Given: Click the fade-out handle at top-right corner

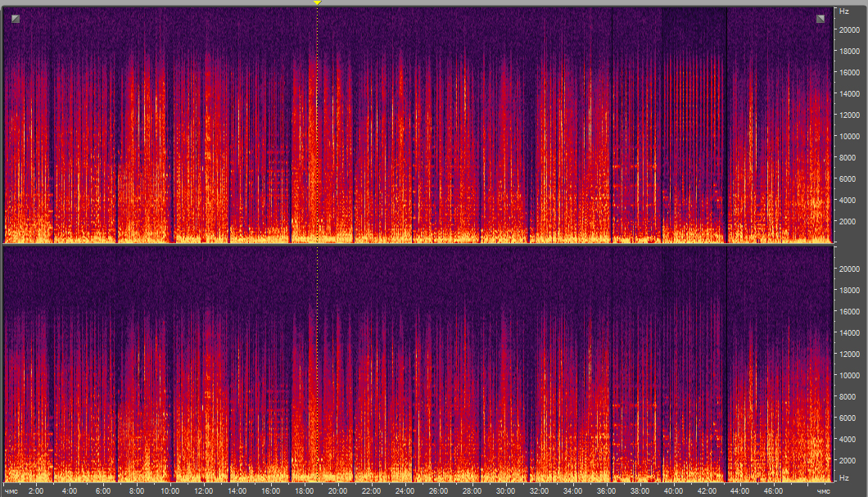Looking at the screenshot, I should tap(820, 19).
